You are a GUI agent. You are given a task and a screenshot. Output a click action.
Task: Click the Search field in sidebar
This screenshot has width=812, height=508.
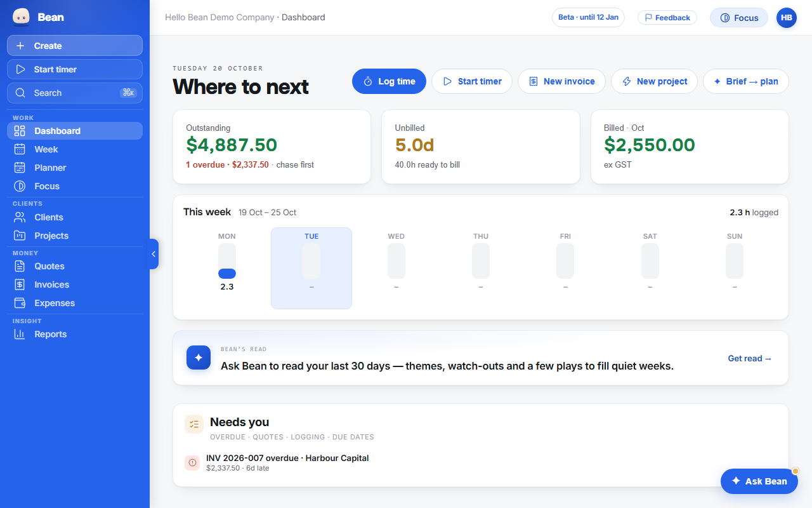[75, 93]
